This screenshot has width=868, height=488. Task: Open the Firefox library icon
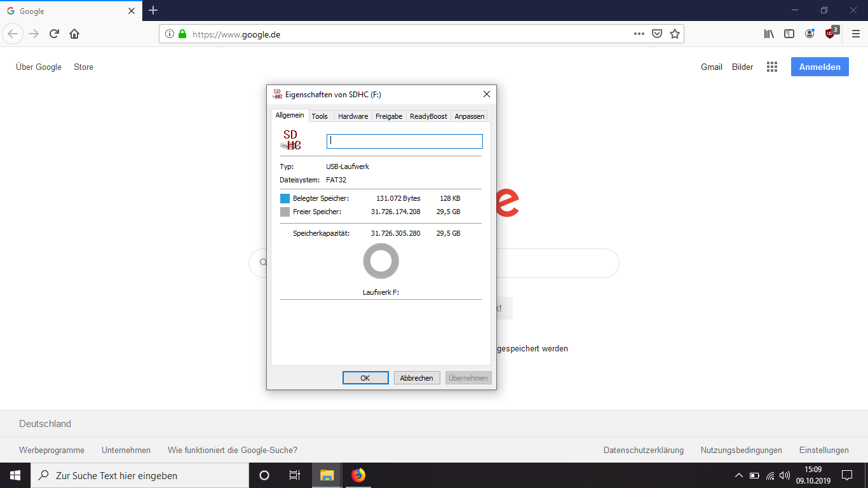[x=768, y=34]
